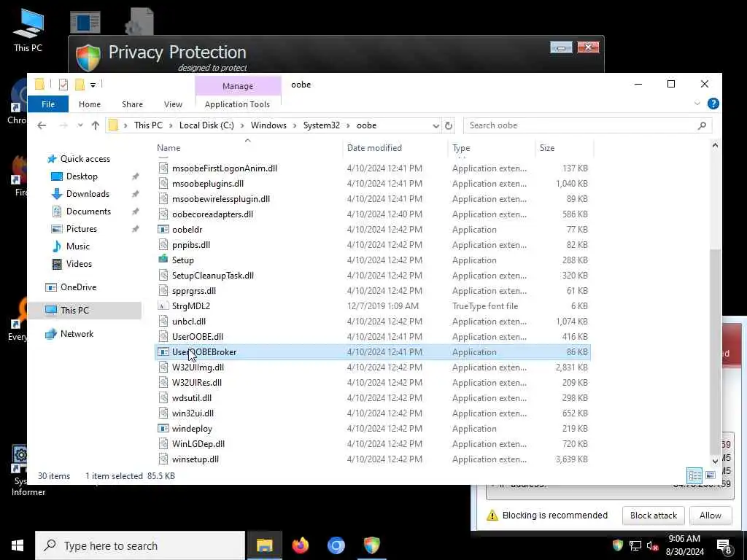Open Pictures in navigation pane
Screen dimensions: 747x560
click(82, 228)
